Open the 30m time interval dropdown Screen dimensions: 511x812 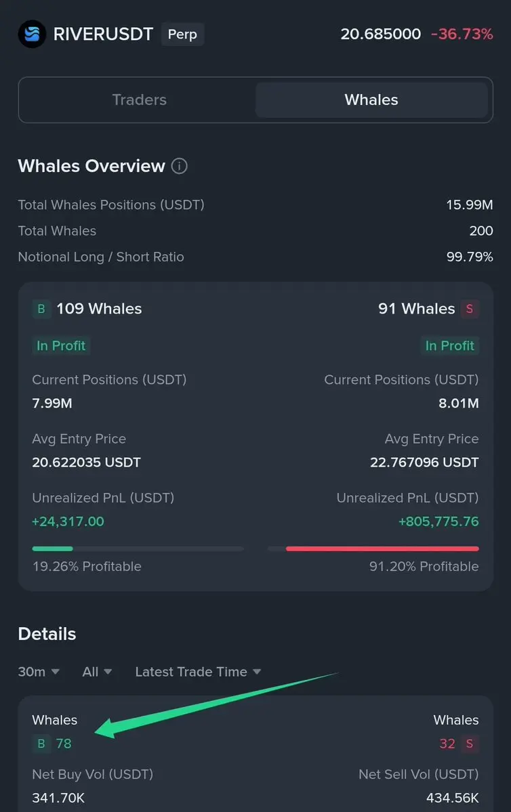pos(39,672)
